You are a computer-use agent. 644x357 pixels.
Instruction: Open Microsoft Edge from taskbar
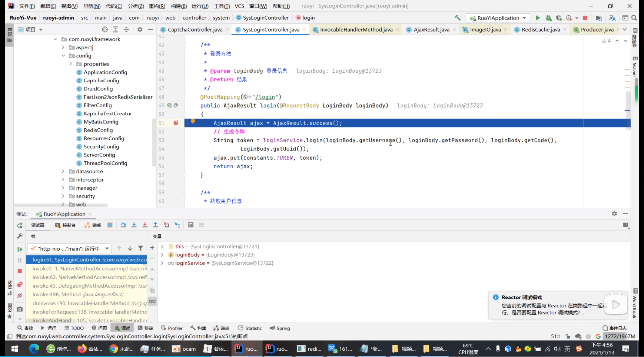click(x=34, y=348)
